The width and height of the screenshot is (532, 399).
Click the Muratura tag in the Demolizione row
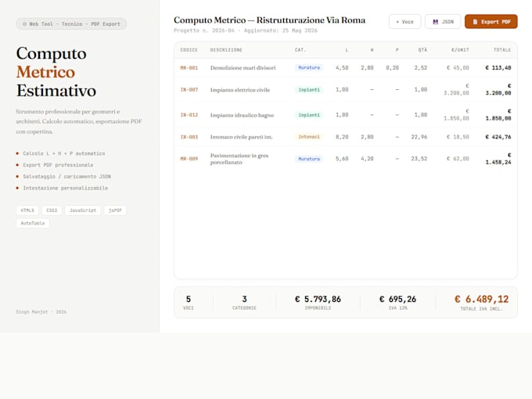pos(309,67)
